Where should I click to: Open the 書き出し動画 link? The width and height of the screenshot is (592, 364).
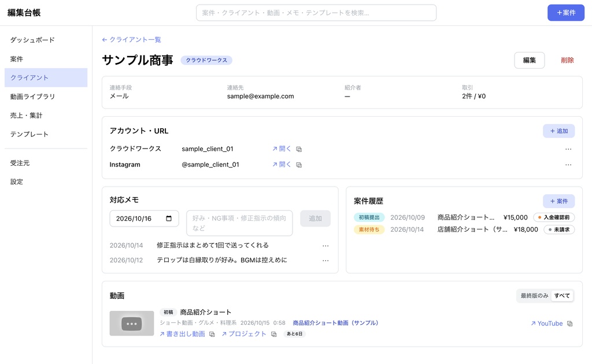click(x=182, y=334)
